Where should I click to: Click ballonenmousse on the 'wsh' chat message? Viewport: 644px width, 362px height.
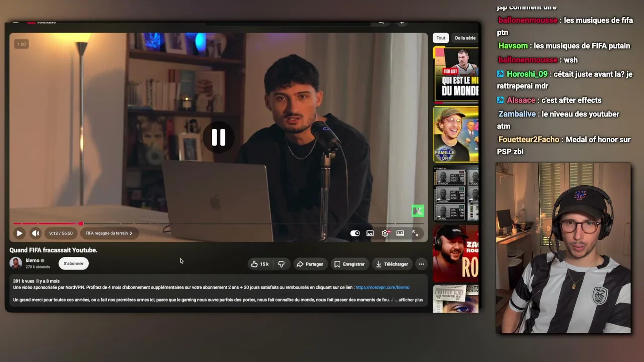tap(528, 60)
